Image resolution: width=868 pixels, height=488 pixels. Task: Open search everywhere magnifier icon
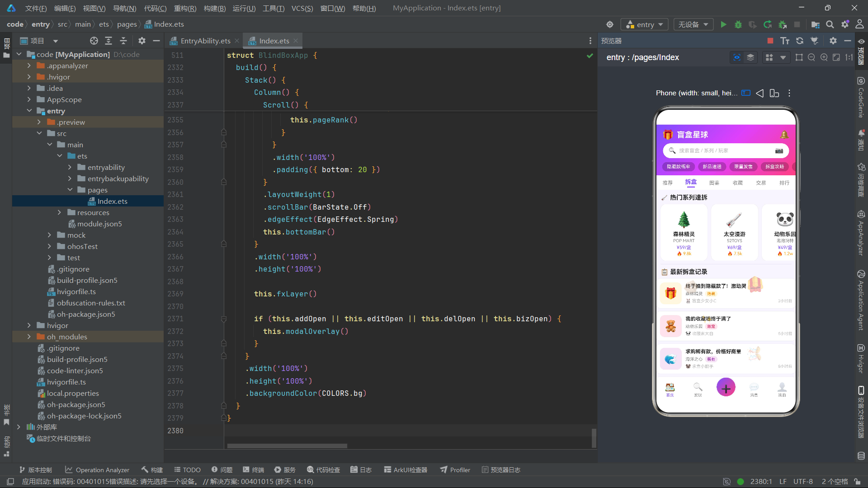coord(830,24)
